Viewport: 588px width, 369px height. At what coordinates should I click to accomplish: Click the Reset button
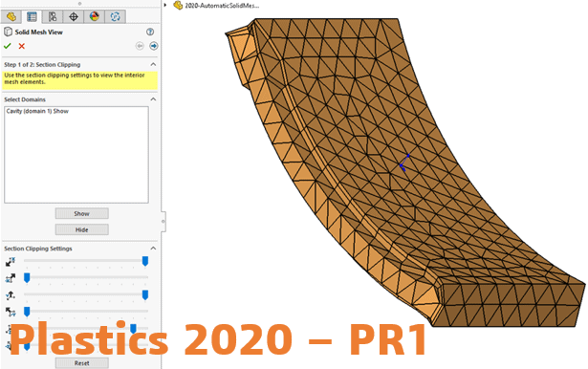point(82,363)
